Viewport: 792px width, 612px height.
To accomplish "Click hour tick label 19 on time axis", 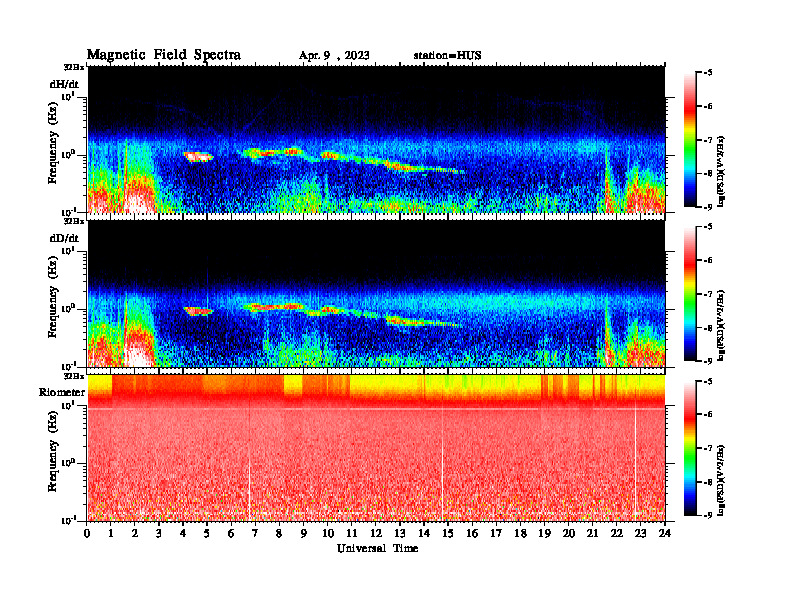I will (x=544, y=533).
